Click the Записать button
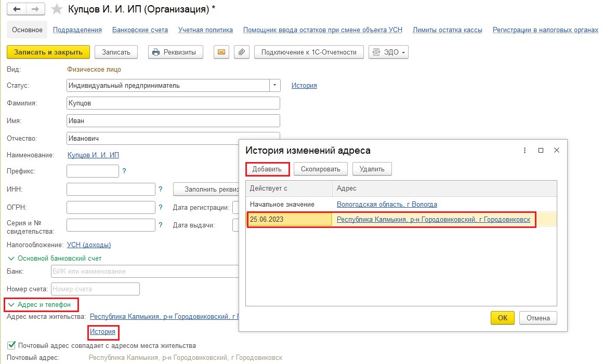 (116, 52)
